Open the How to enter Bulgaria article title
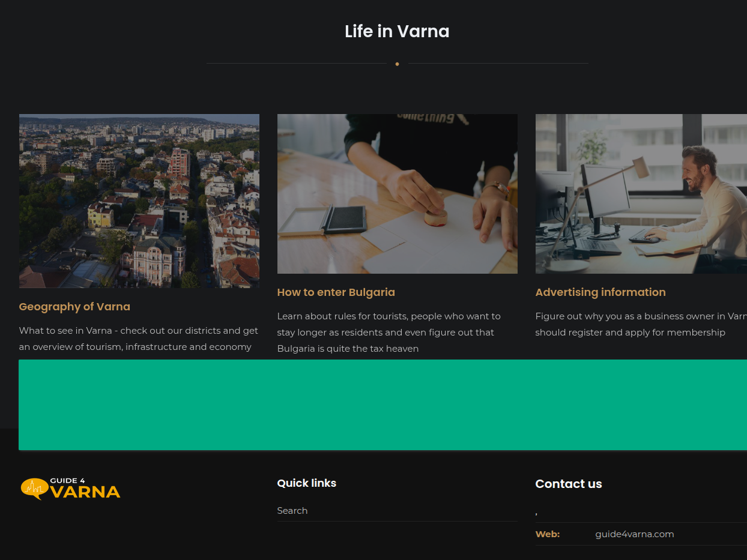This screenshot has width=747, height=560. [336, 292]
